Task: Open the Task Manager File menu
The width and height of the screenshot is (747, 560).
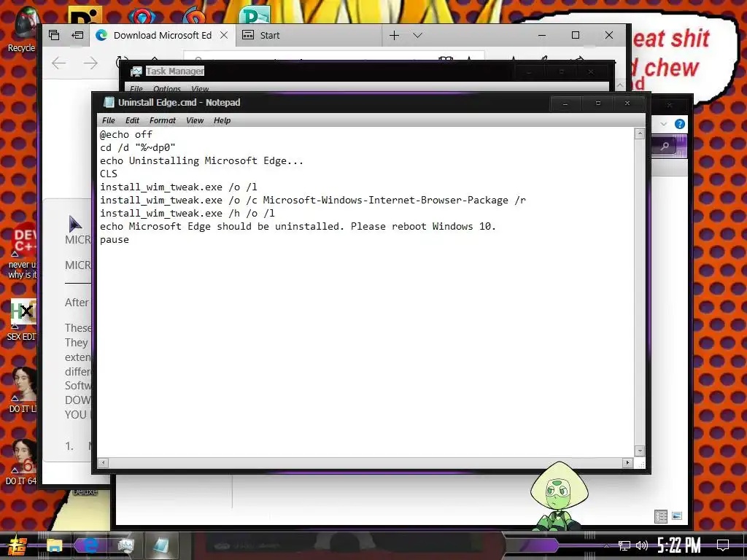Action: (136, 88)
